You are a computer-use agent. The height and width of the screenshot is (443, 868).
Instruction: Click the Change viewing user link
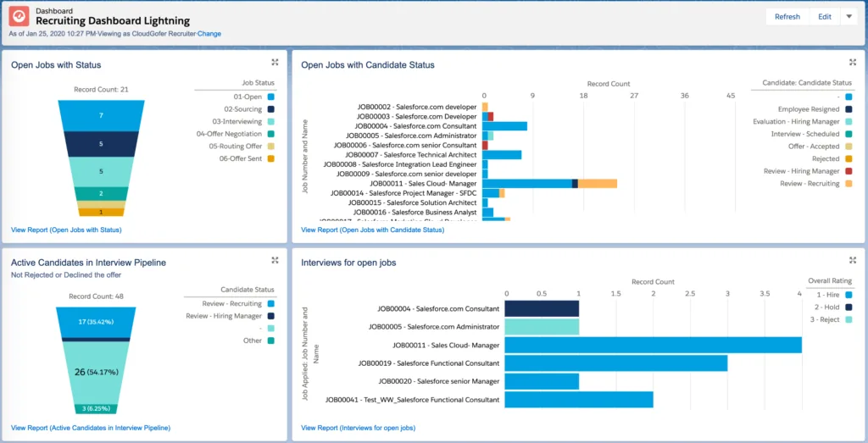[209, 34]
